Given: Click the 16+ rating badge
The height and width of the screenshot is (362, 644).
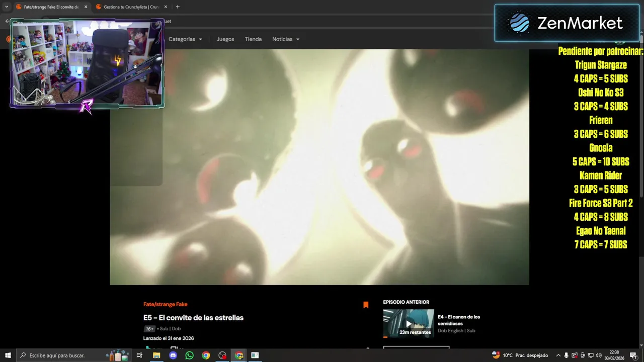Looking at the screenshot, I should (x=149, y=329).
